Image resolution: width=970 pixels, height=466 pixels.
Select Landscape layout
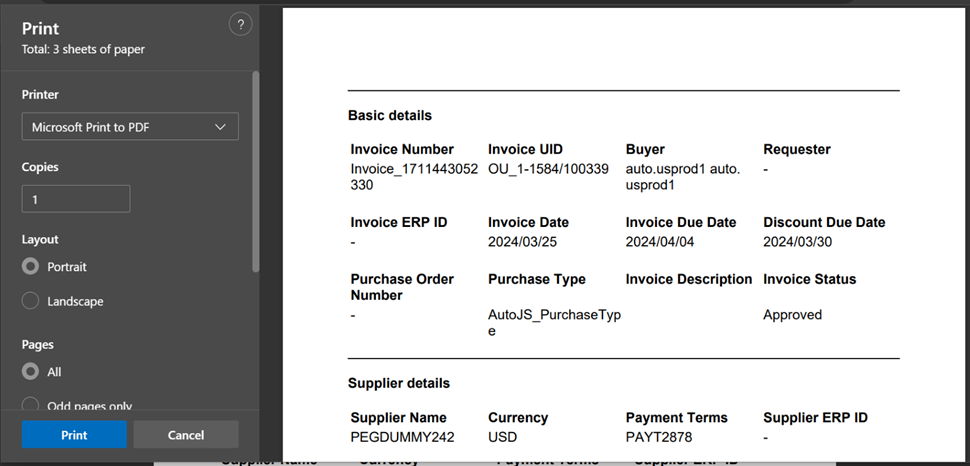coord(30,301)
